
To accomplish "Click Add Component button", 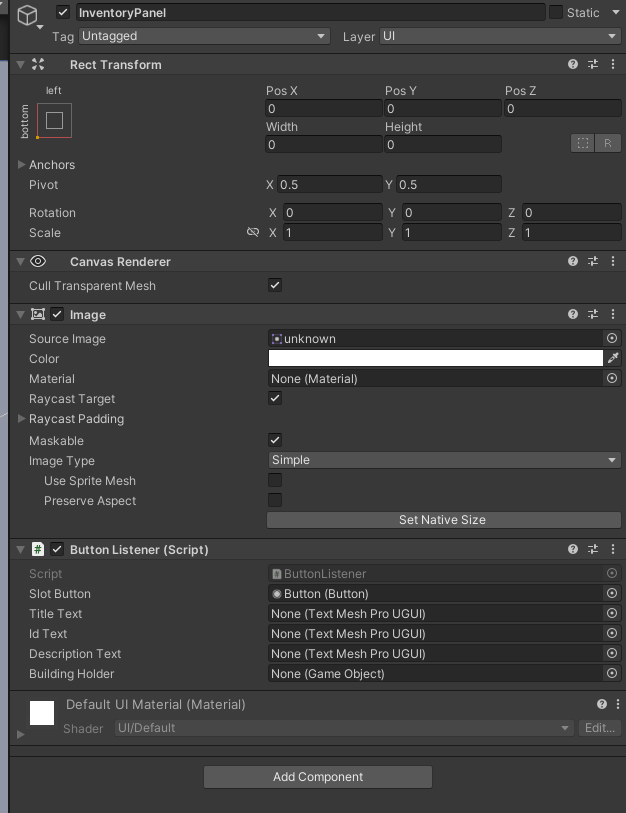I will [x=318, y=777].
